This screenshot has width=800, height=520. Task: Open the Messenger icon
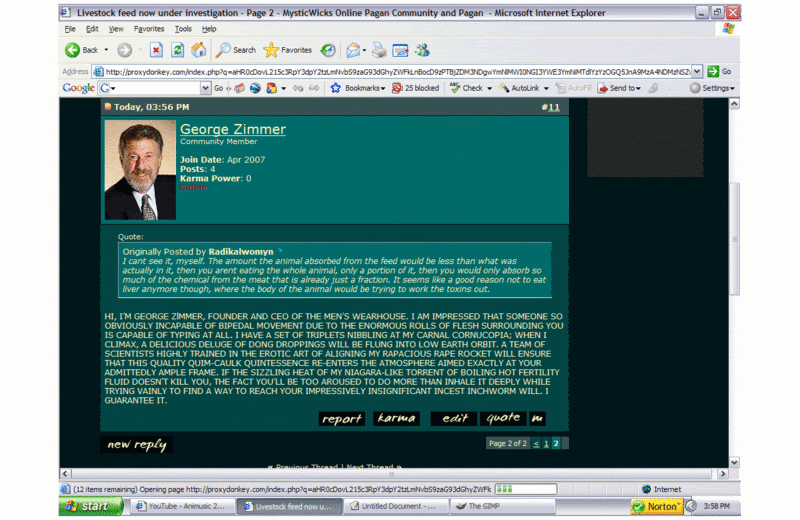[x=422, y=50]
